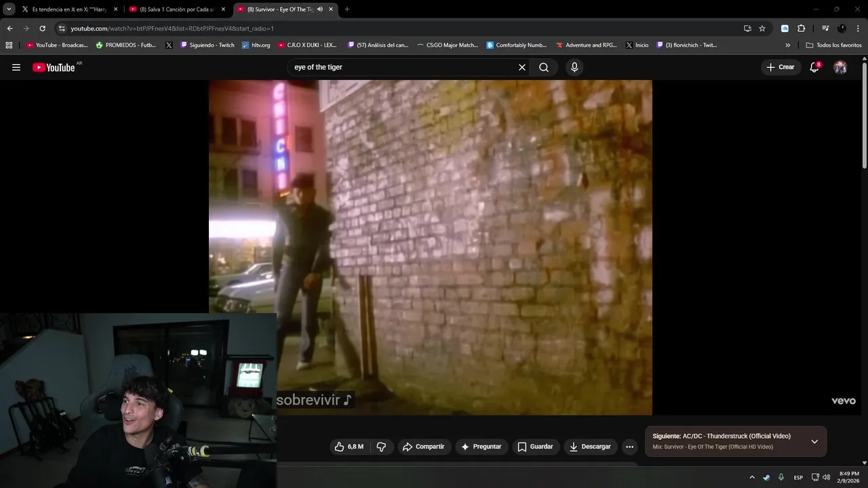Go back with the browser arrow

pyautogui.click(x=9, y=28)
